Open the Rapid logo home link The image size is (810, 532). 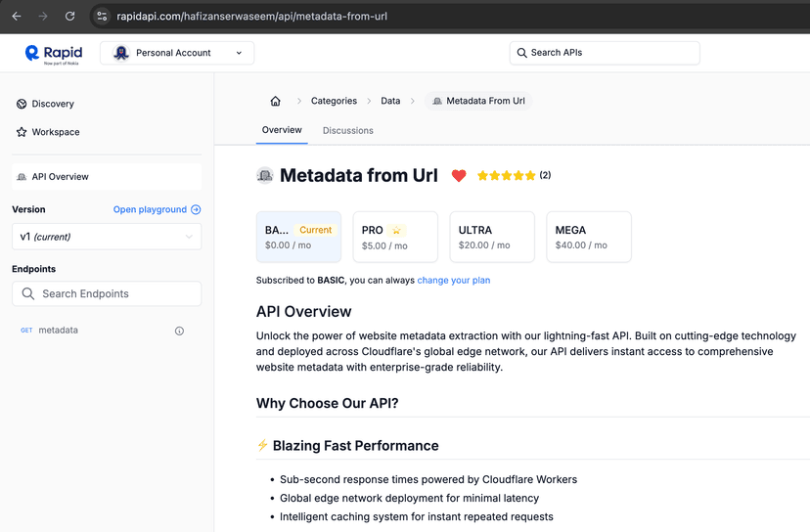[54, 53]
